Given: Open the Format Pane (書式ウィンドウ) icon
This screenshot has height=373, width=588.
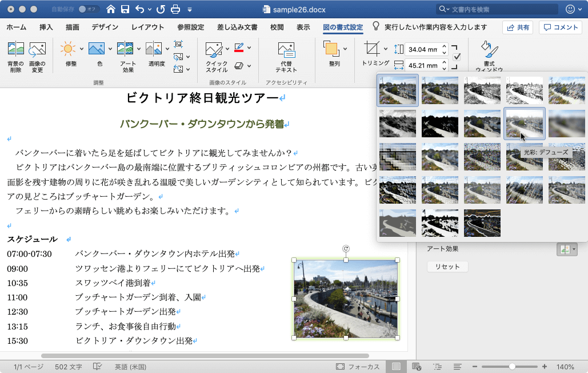Looking at the screenshot, I should (x=489, y=49).
